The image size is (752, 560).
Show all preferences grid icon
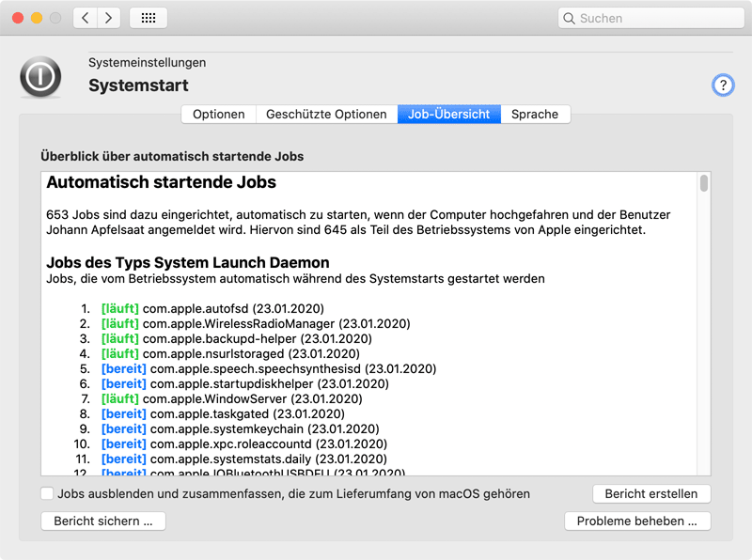coord(149,18)
